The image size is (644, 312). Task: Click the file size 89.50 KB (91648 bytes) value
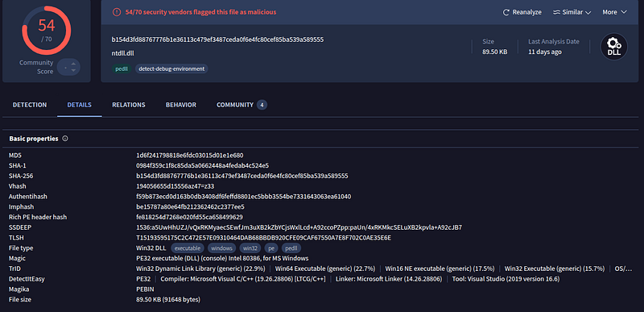coord(168,300)
